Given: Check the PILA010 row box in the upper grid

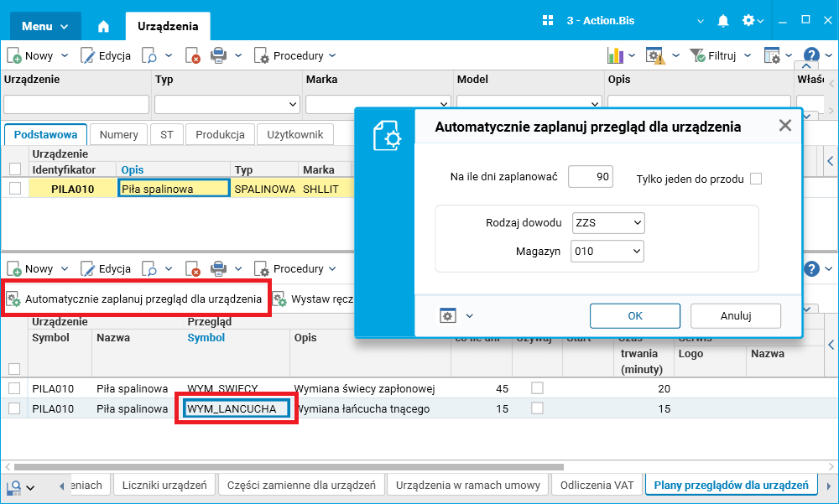Looking at the screenshot, I should point(15,189).
